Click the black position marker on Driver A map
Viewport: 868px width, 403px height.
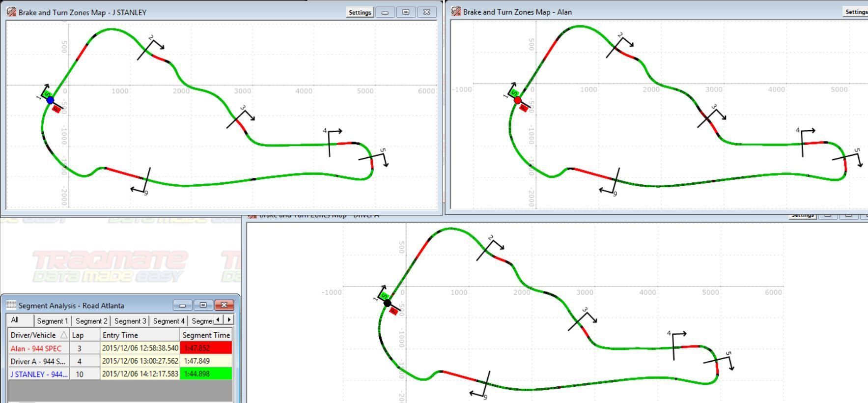pos(388,303)
